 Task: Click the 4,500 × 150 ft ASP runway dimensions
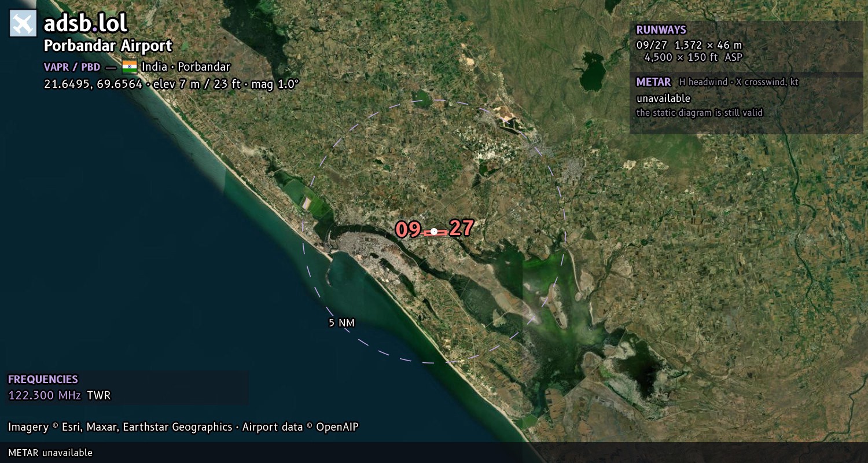pos(693,57)
